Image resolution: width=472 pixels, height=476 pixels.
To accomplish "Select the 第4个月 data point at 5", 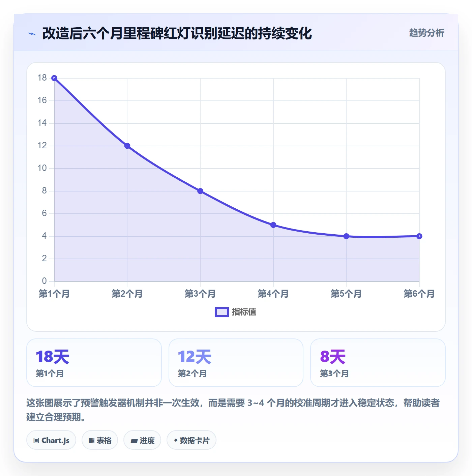I will pyautogui.click(x=273, y=225).
